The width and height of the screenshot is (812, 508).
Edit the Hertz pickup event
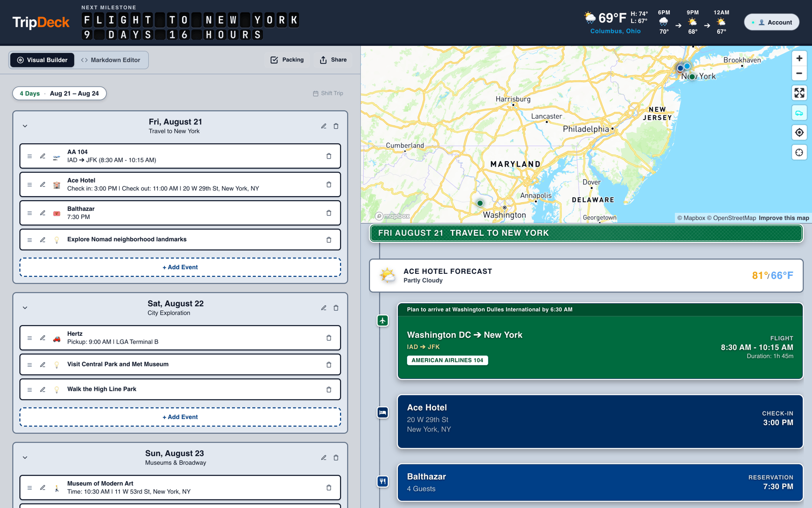[43, 338]
